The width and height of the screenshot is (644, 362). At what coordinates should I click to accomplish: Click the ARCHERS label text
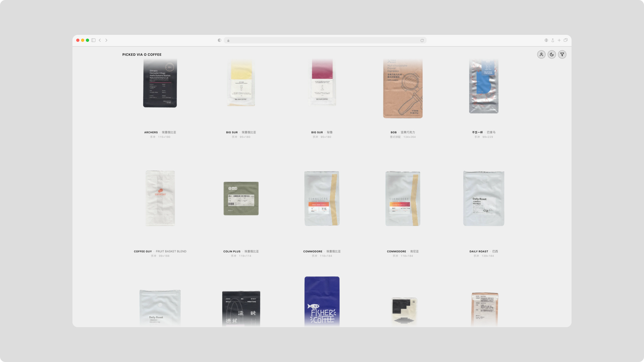click(151, 132)
